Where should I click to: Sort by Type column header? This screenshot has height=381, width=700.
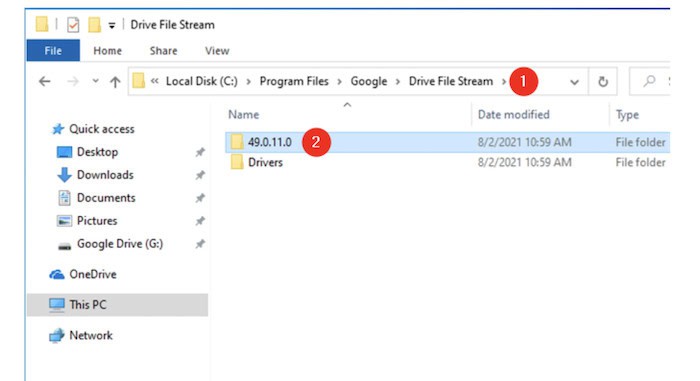(627, 115)
